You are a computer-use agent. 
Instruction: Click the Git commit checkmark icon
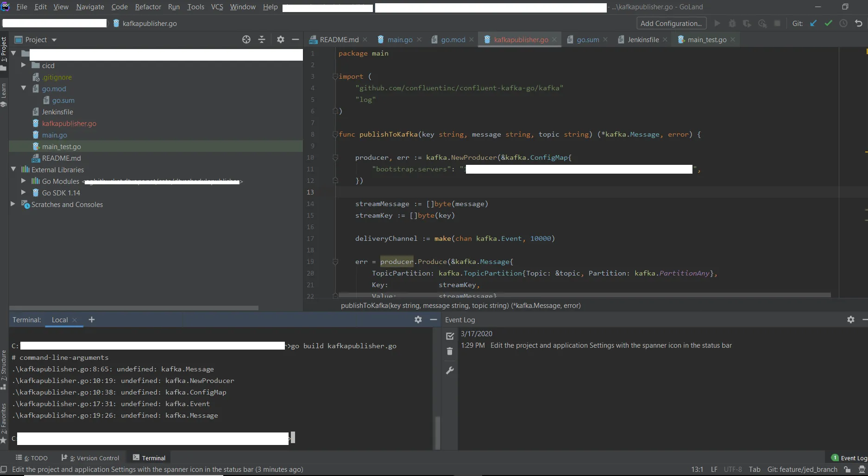coord(828,24)
